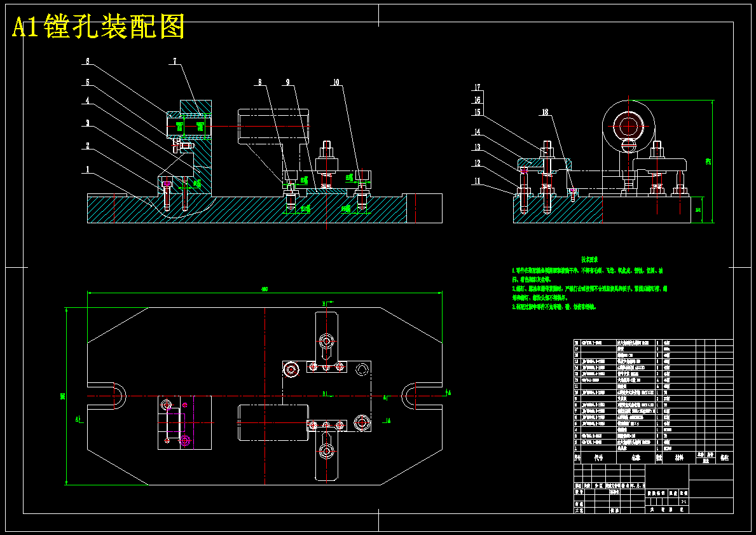Click the horizontal length dimension above plan view
The image size is (756, 535).
pyautogui.click(x=265, y=289)
